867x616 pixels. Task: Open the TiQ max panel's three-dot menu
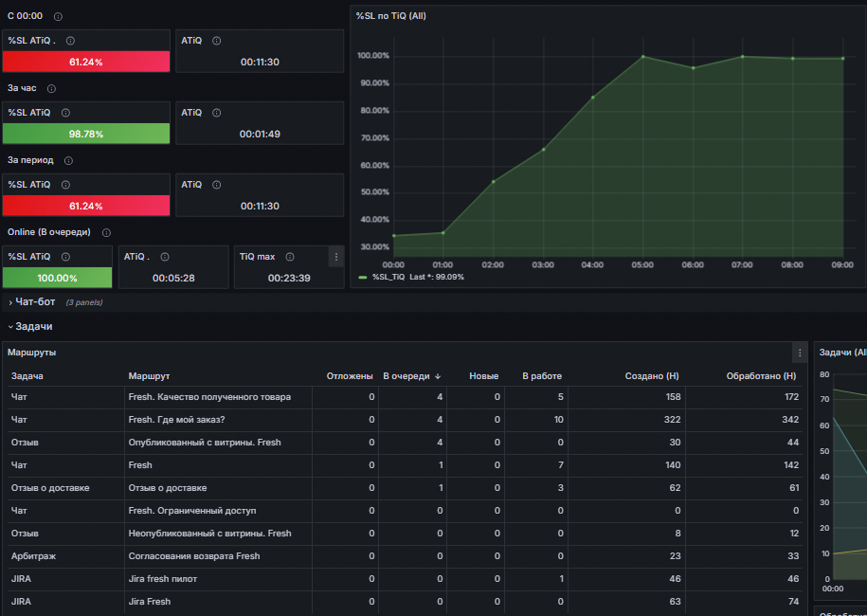(x=336, y=257)
